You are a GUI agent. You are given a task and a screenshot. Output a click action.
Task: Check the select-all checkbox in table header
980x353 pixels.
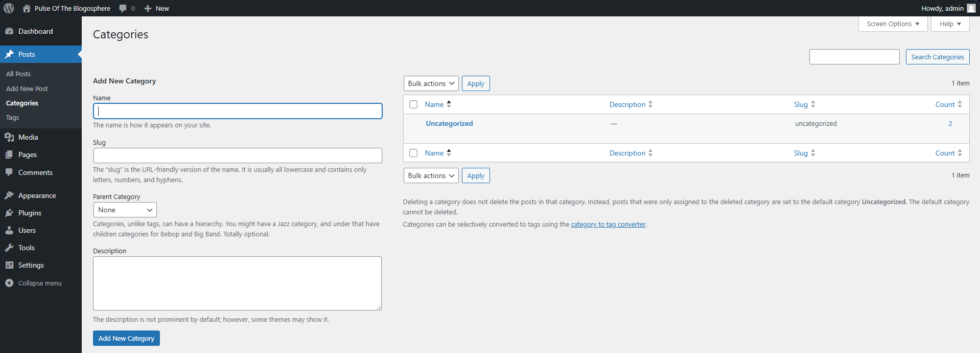point(413,104)
